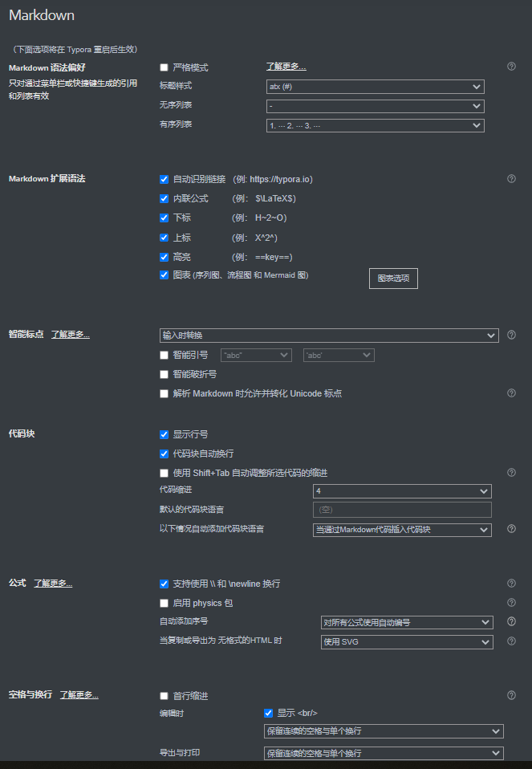Enable the 严格模式 checkbox
The height and width of the screenshot is (769, 532).
pos(164,67)
